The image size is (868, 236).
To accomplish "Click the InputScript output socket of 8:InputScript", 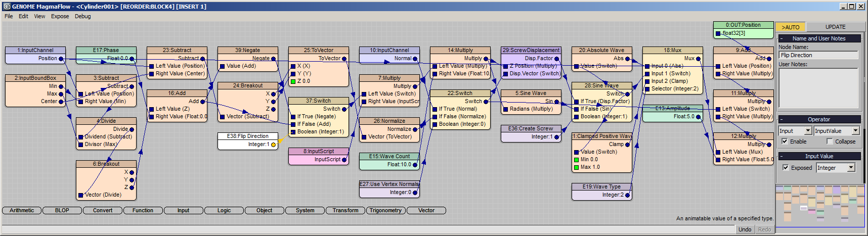I will tap(344, 160).
